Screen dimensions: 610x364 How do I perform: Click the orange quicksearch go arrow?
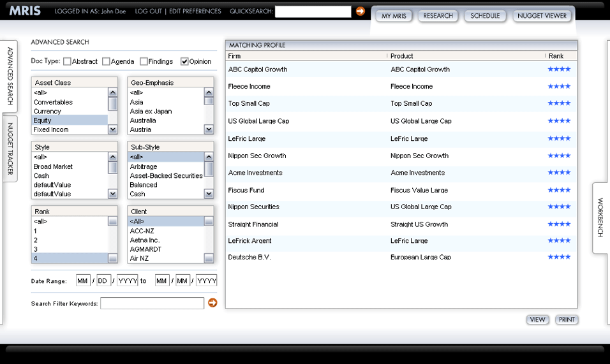[x=361, y=11]
